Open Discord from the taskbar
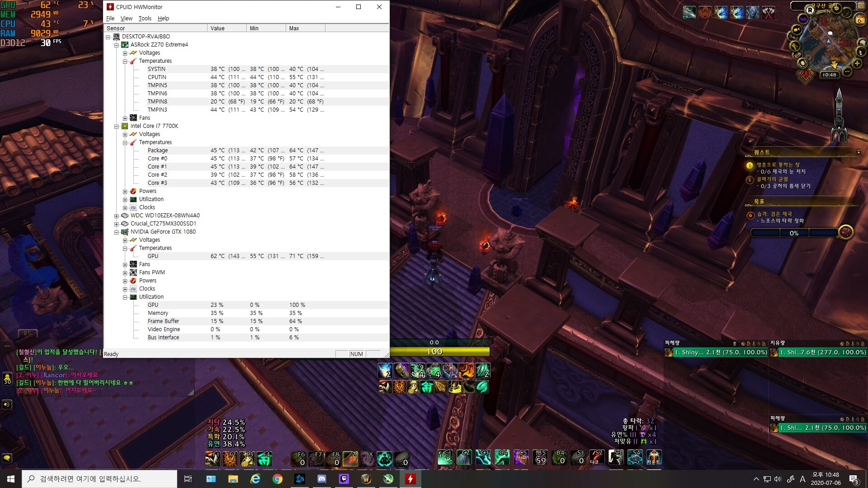Screen dimensions: 868x488 322,479
